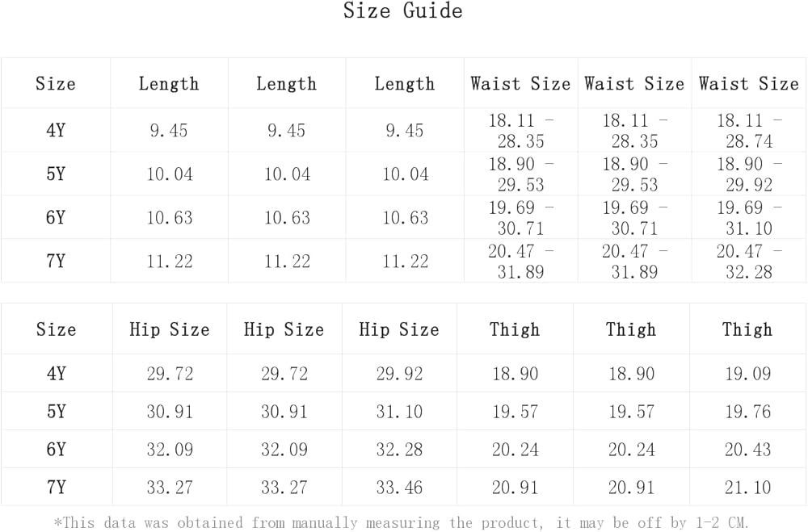Select the rightmost Waist Size column header
The width and height of the screenshot is (808, 532).
click(x=749, y=84)
